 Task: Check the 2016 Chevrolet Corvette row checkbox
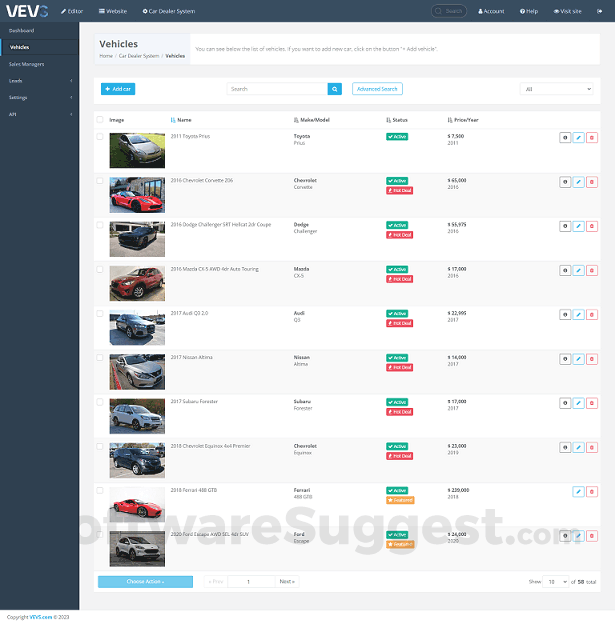click(100, 181)
